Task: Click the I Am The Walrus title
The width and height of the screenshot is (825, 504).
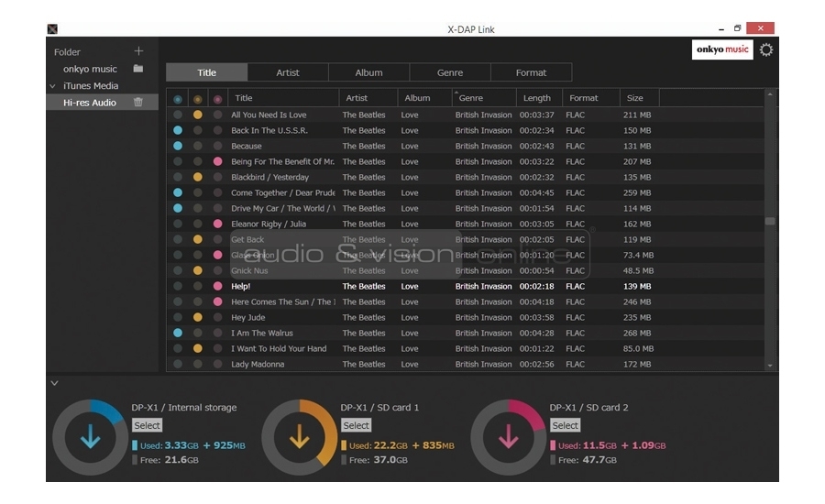Action: [x=262, y=333]
